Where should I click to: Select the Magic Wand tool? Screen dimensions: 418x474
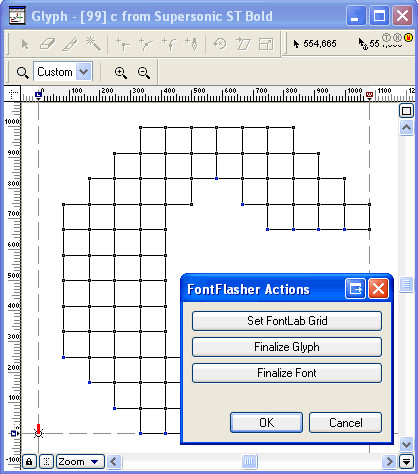(x=93, y=44)
